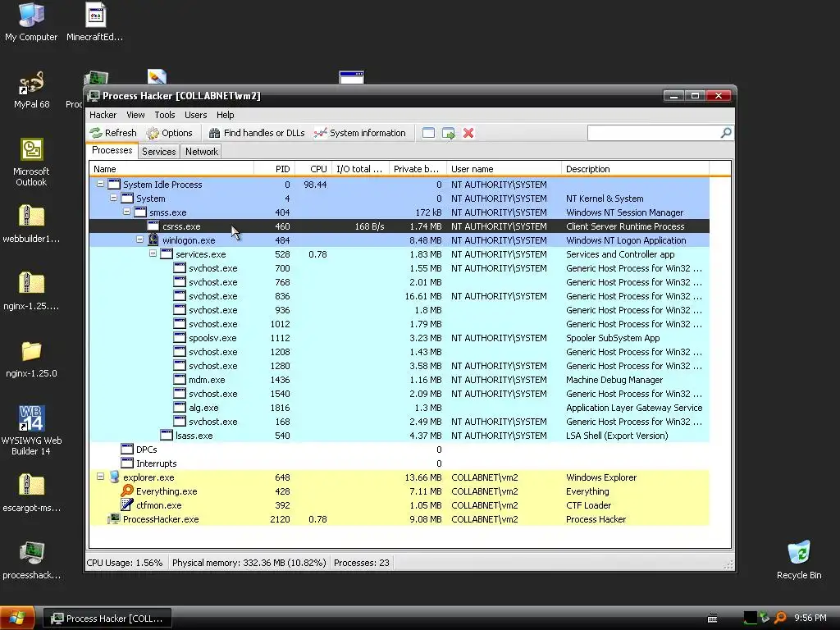Viewport: 840px width, 630px height.
Task: Sort by the Description column header
Action: point(636,169)
